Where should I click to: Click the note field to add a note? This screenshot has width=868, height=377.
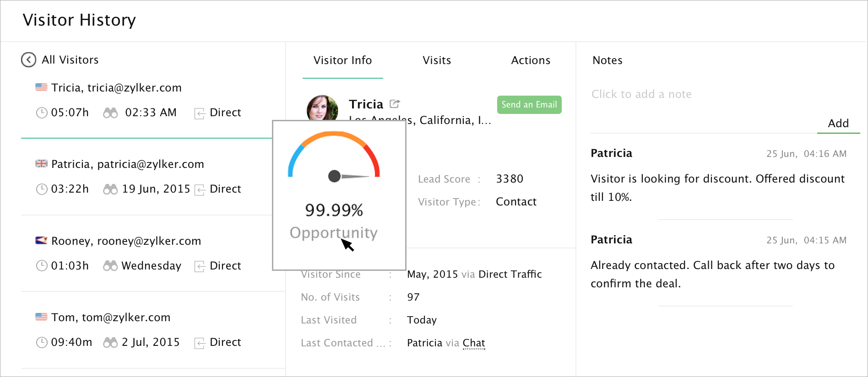[x=641, y=94]
